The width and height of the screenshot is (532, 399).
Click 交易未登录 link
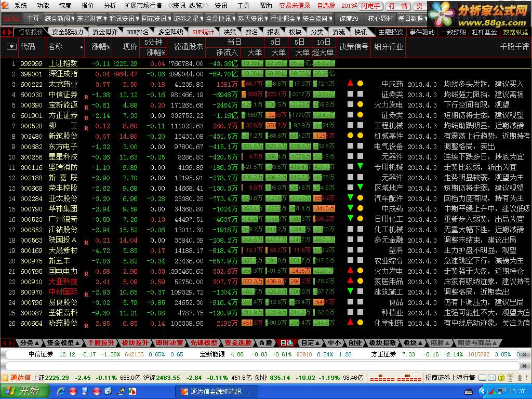(x=295, y=5)
